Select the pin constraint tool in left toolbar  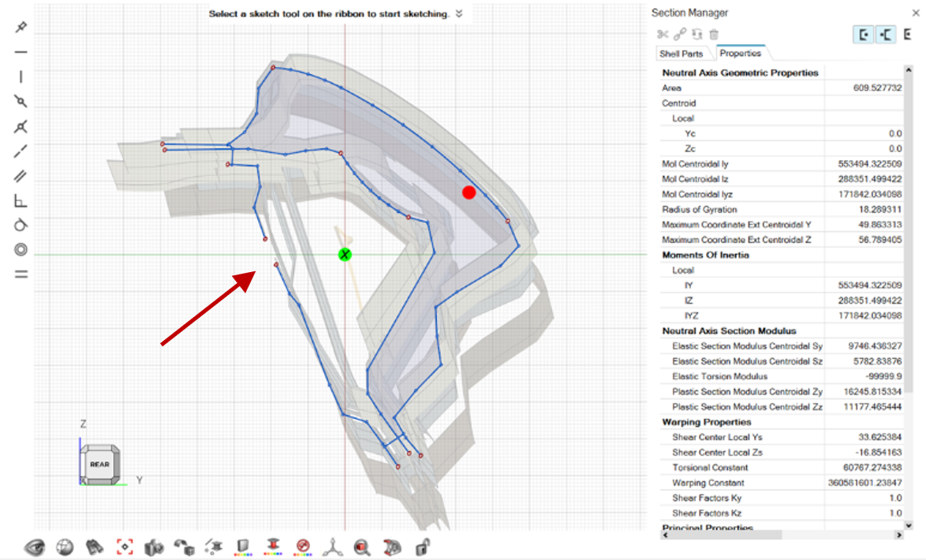click(21, 27)
